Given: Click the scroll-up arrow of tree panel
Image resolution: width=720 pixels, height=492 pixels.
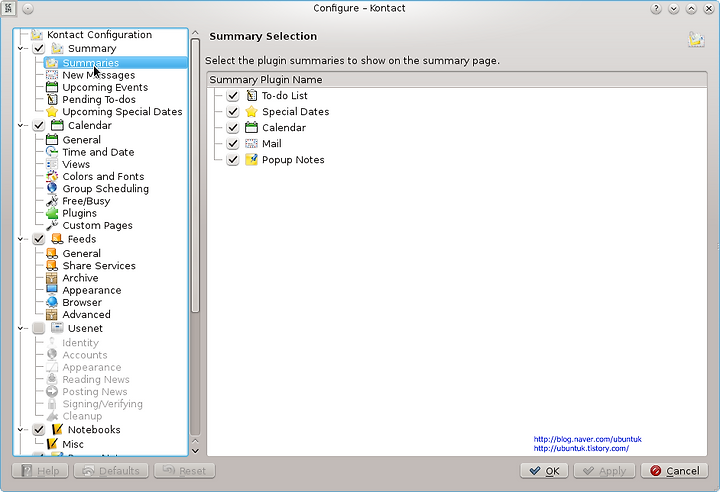Looking at the screenshot, I should pos(195,33).
